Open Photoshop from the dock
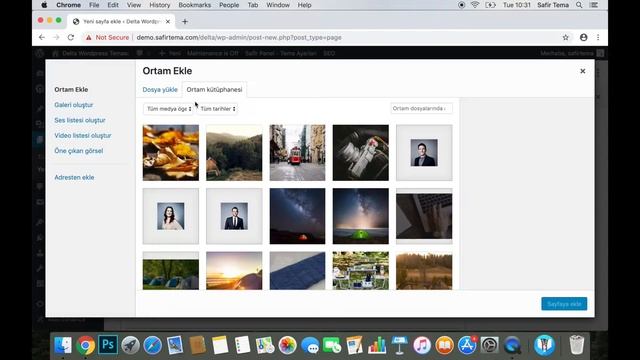This screenshot has height=360, width=640. 108,345
